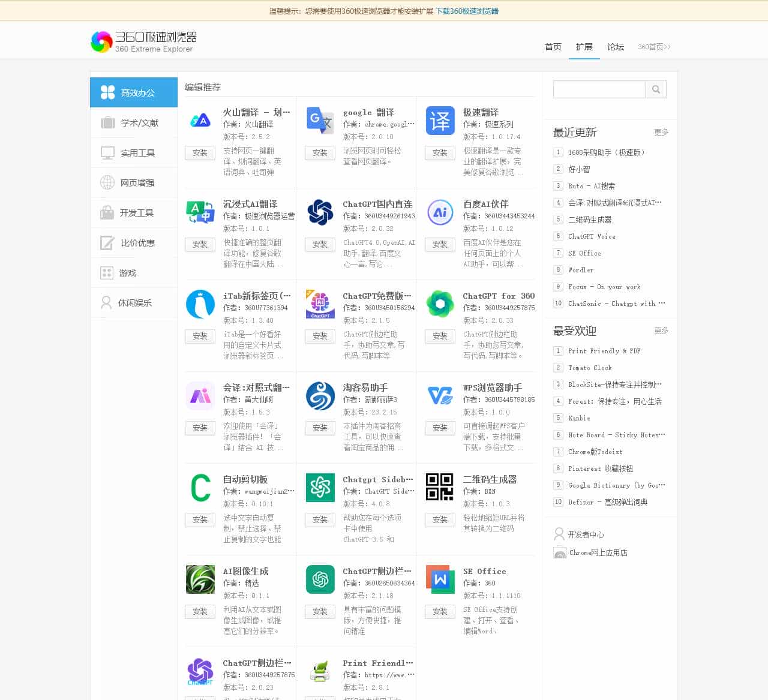Click the 实用工具 monitor icon

(x=108, y=153)
